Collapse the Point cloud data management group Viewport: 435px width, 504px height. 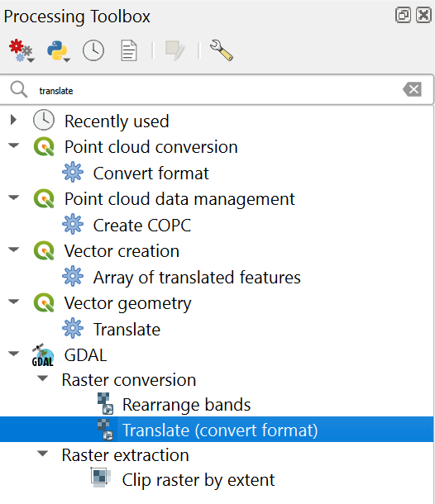click(13, 197)
